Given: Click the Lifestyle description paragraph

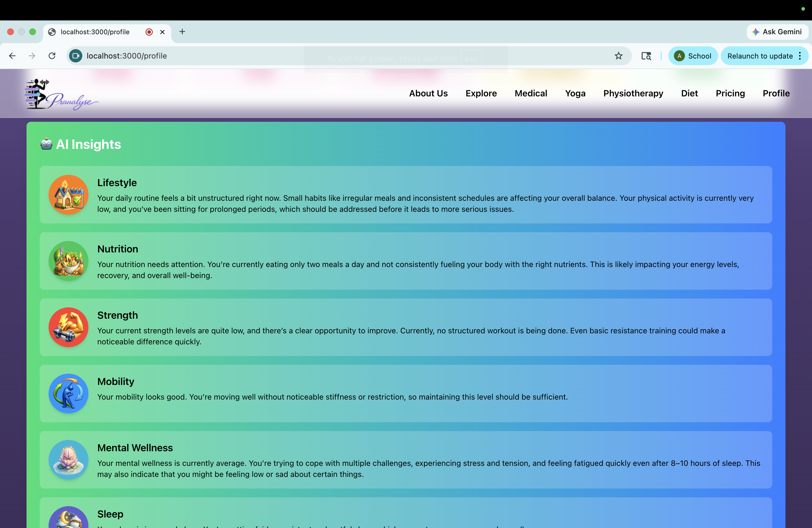Looking at the screenshot, I should click(x=425, y=204).
